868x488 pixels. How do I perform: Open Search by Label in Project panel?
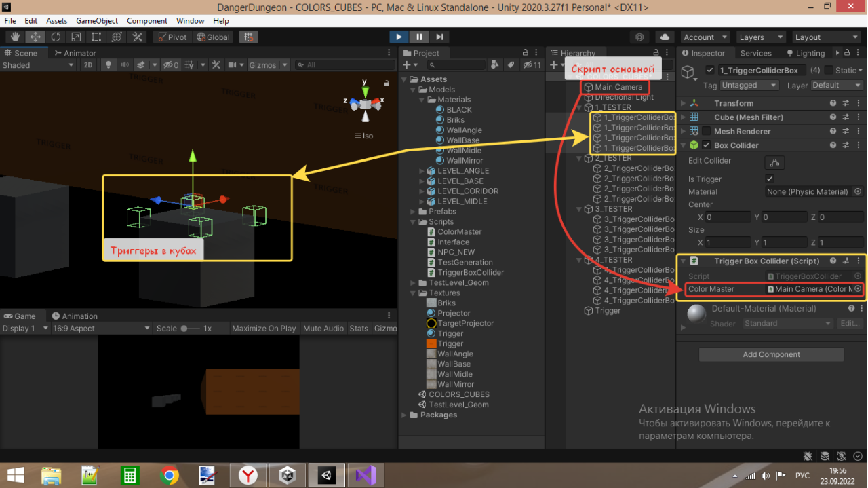511,65
